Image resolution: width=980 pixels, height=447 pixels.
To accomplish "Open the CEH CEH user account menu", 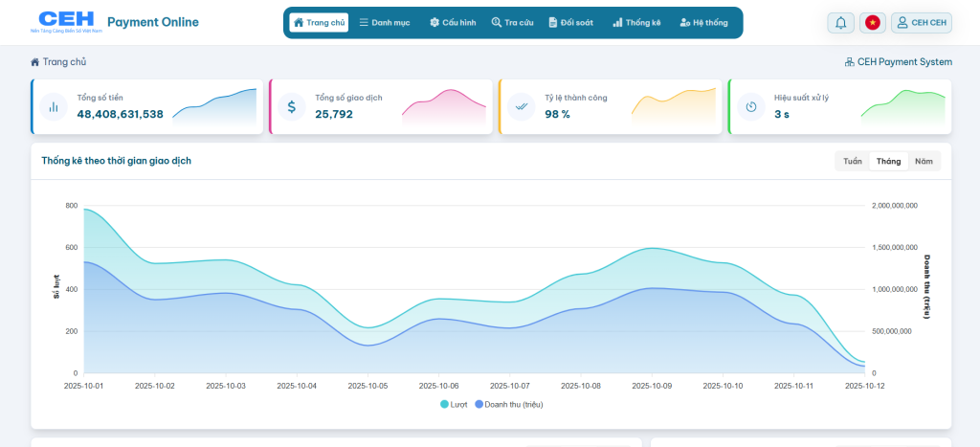I will 921,23.
